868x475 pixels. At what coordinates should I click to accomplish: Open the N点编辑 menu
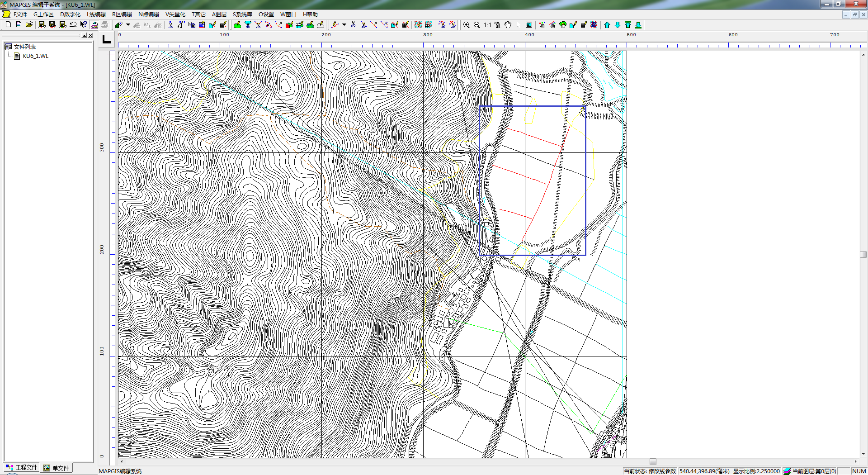[x=149, y=14]
